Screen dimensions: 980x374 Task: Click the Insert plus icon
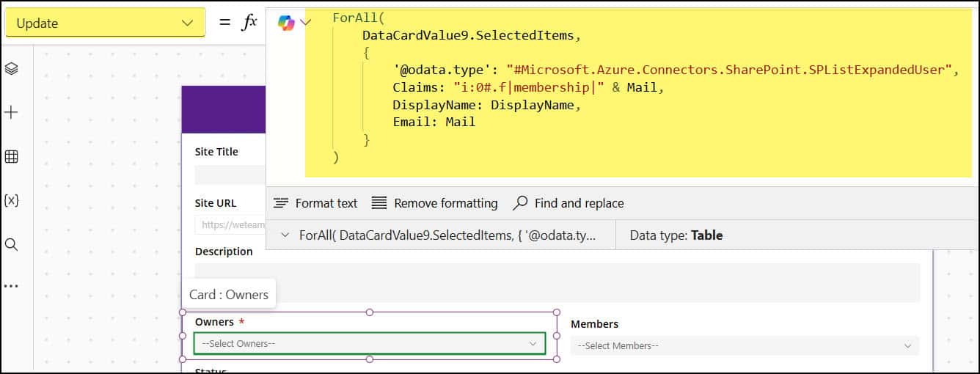coord(11,112)
